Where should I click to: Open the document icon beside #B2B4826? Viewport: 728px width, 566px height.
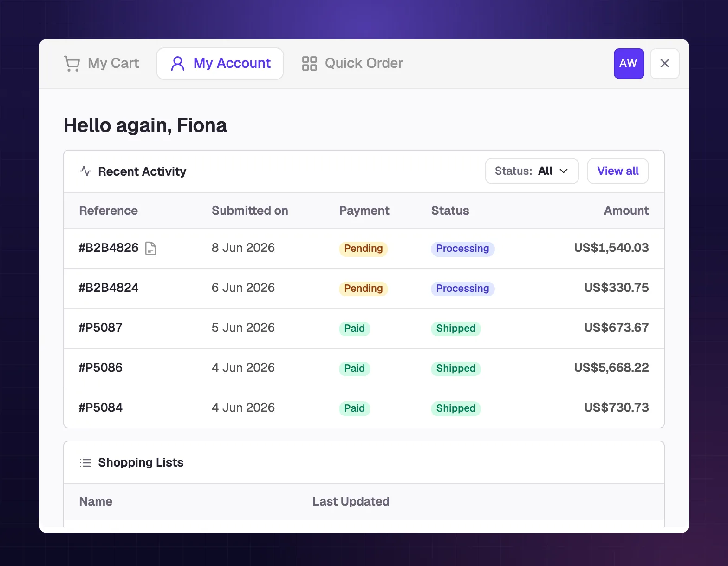(150, 249)
